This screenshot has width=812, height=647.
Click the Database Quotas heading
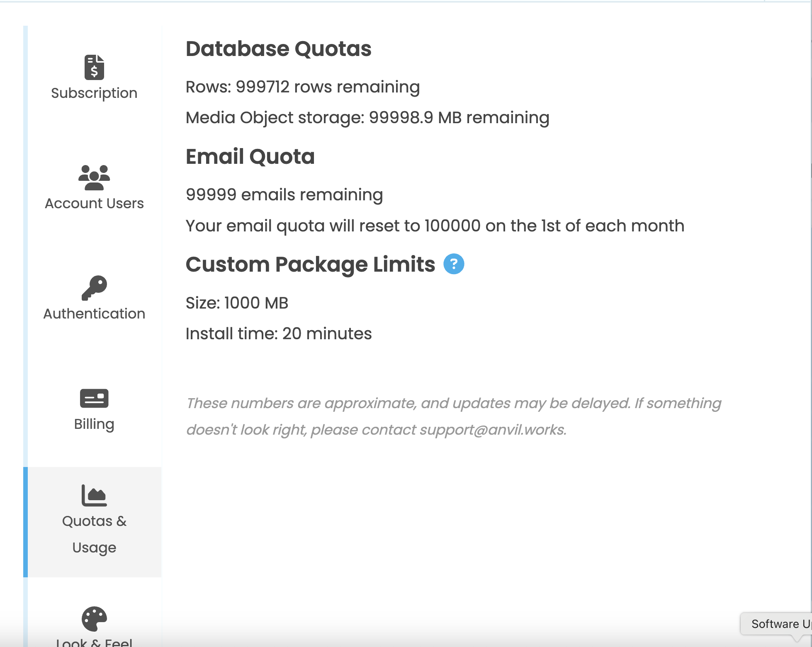click(278, 49)
